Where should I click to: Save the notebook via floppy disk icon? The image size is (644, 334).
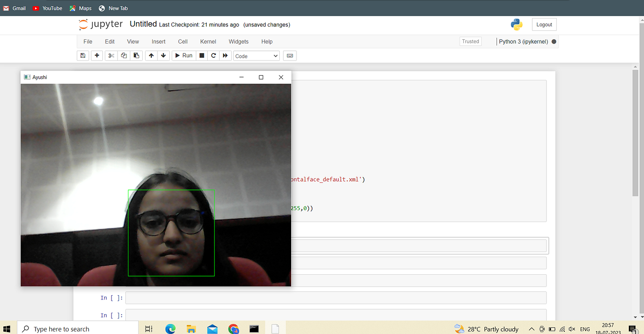pyautogui.click(x=83, y=55)
